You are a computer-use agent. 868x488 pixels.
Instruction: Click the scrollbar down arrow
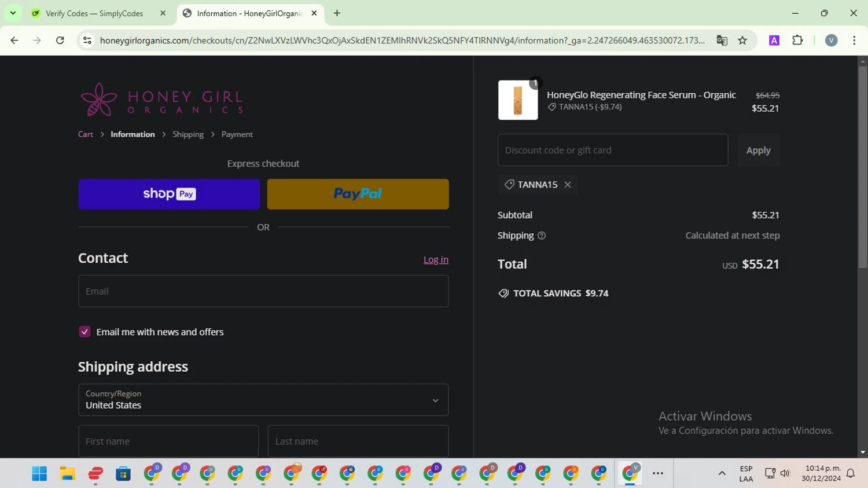click(x=863, y=453)
